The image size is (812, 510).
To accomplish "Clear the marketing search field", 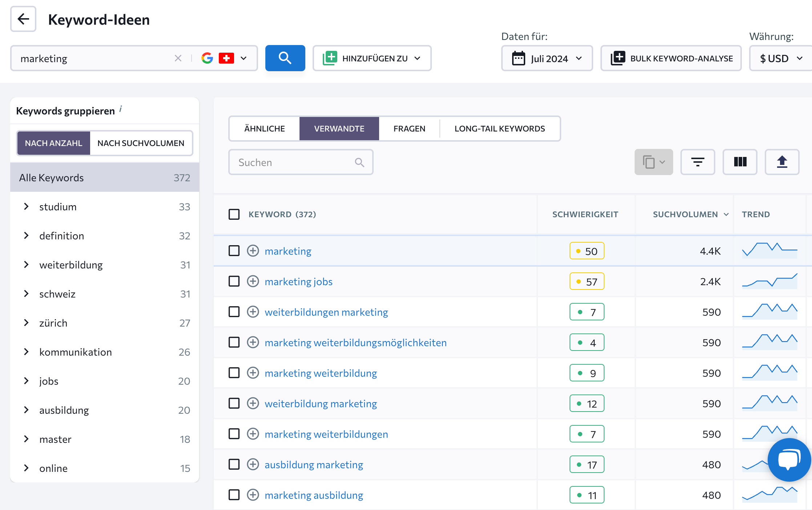I will point(178,58).
